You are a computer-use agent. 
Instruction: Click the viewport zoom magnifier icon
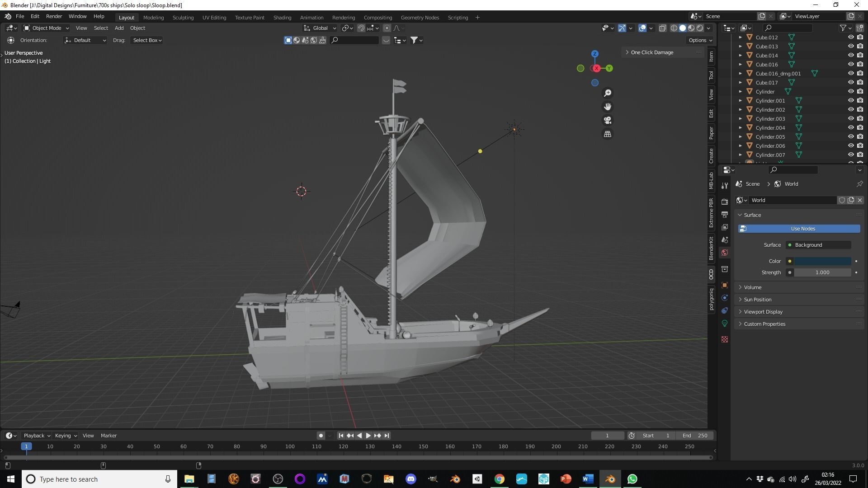608,93
